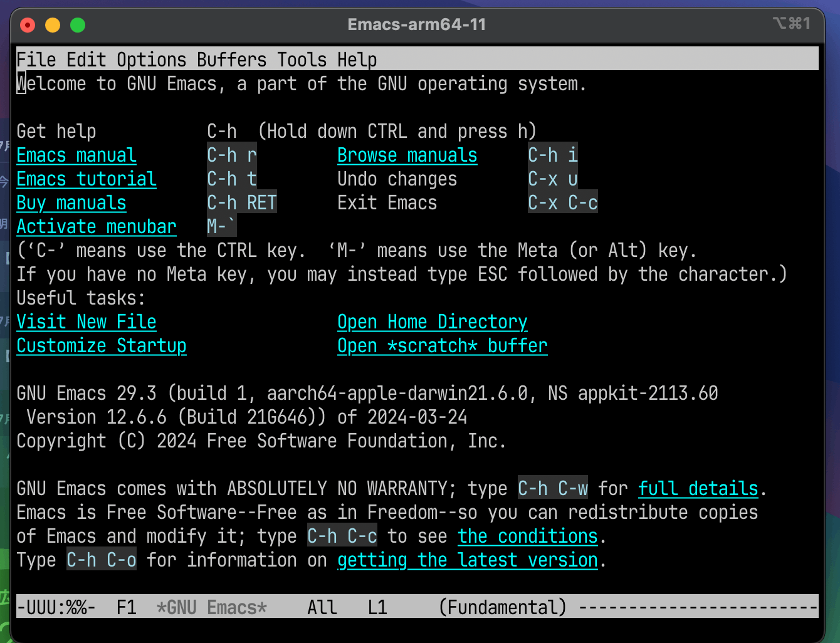Click the C-x u key binding

(553, 179)
